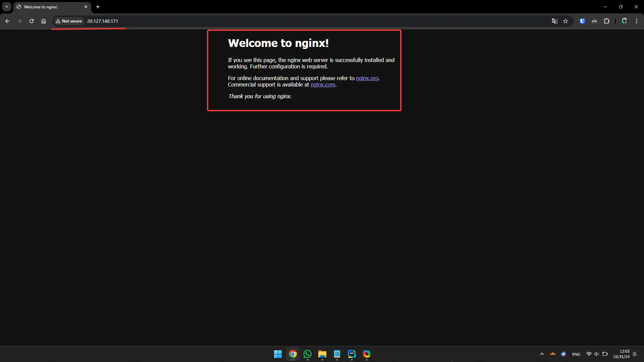This screenshot has height=362, width=644.
Task: Open the translate page icon
Action: pos(555,21)
